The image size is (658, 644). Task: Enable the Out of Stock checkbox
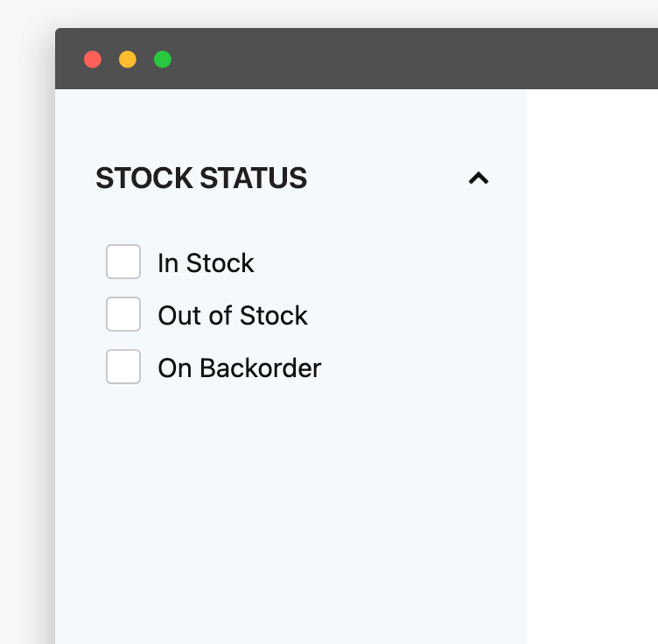pyautogui.click(x=123, y=314)
